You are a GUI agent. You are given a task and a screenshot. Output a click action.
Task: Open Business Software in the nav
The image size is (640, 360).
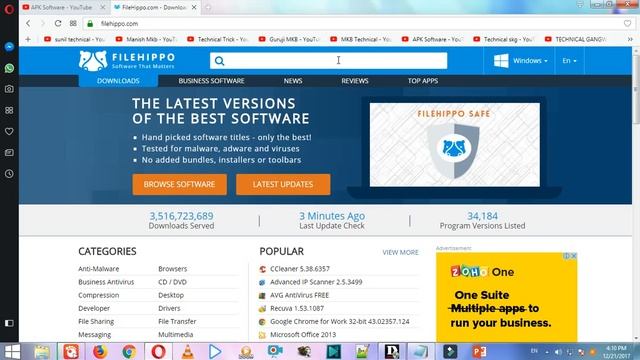211,81
